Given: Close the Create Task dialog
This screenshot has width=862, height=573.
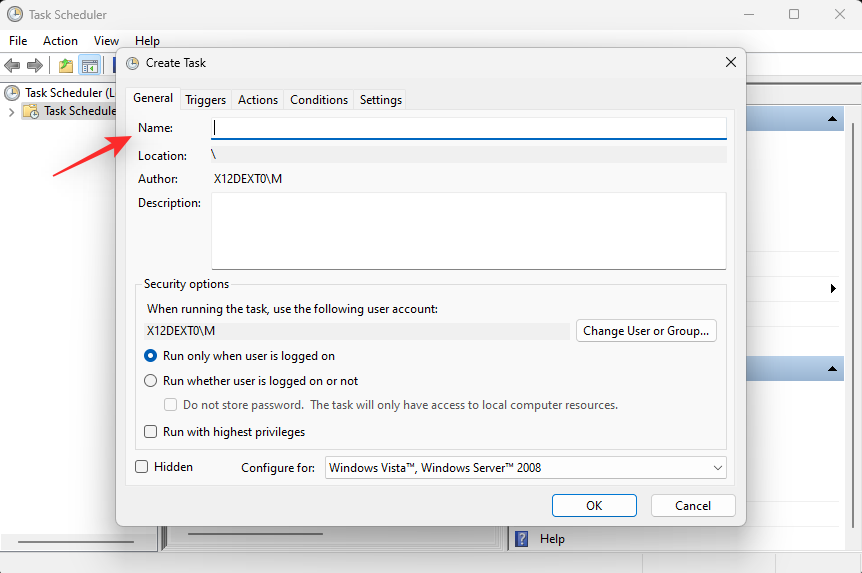Looking at the screenshot, I should tap(731, 62).
